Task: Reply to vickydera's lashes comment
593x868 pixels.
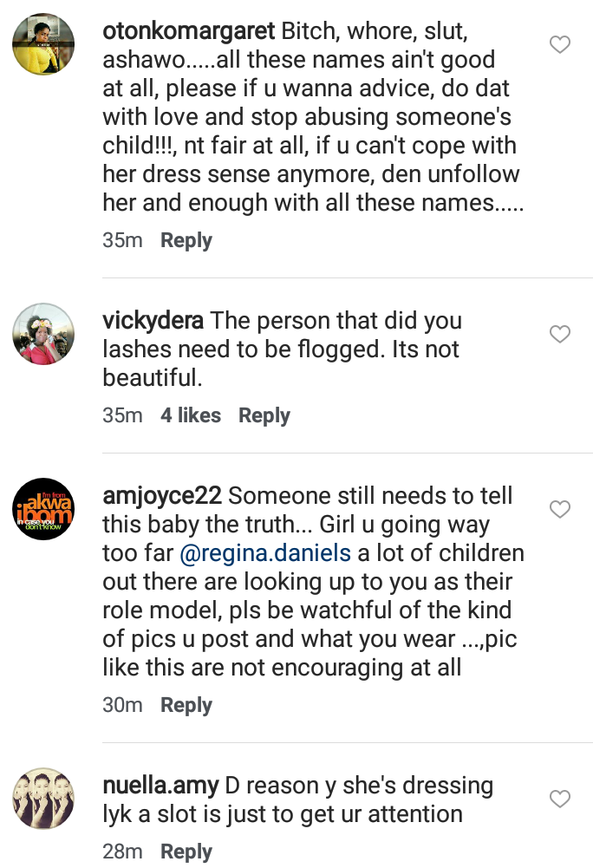Action: (x=264, y=415)
